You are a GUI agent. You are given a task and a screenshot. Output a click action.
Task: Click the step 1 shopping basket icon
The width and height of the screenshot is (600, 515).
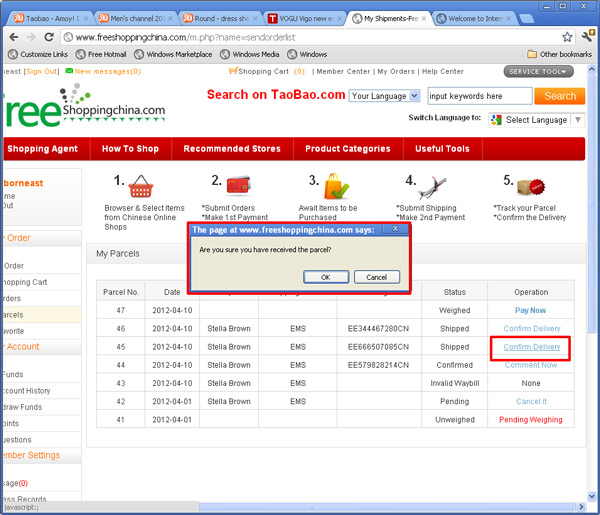click(141, 186)
